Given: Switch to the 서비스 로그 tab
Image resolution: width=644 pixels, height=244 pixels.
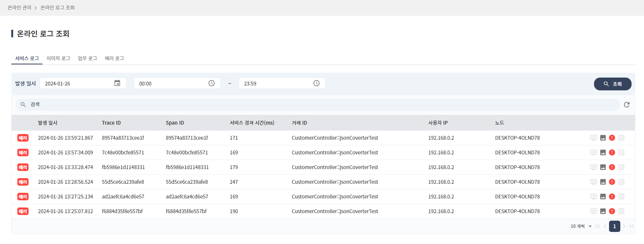Looking at the screenshot, I should (27, 58).
